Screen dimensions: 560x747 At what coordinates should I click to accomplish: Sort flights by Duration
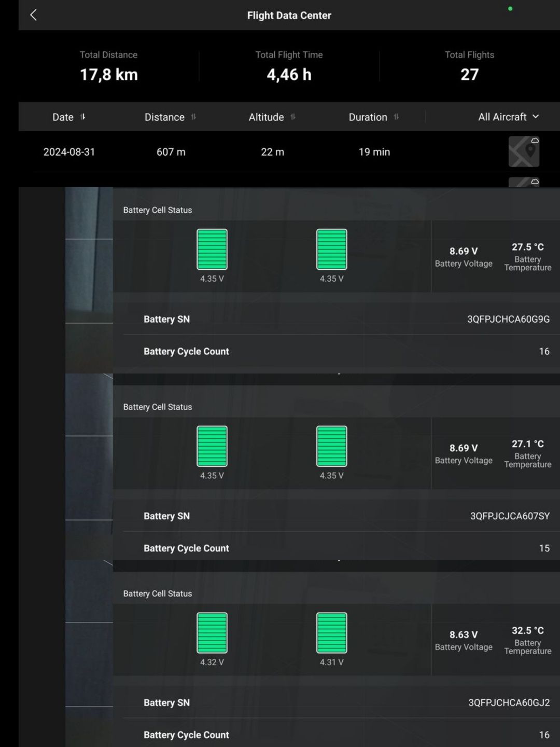point(396,117)
